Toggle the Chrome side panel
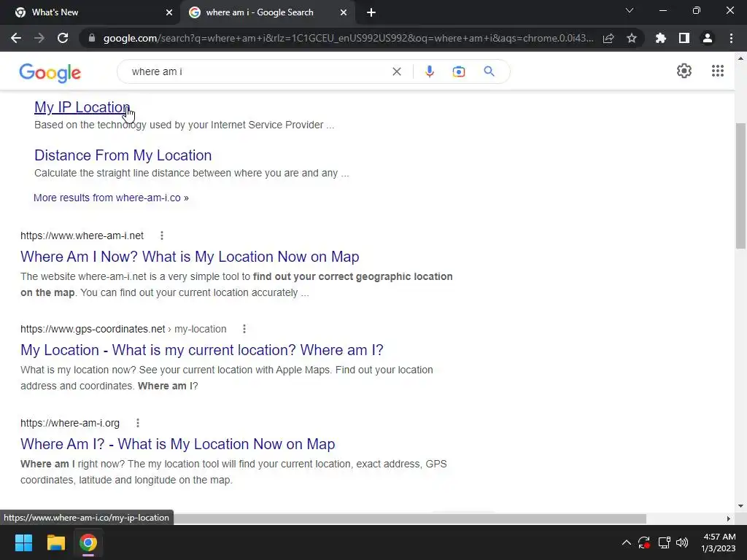This screenshot has height=560, width=747. (684, 38)
